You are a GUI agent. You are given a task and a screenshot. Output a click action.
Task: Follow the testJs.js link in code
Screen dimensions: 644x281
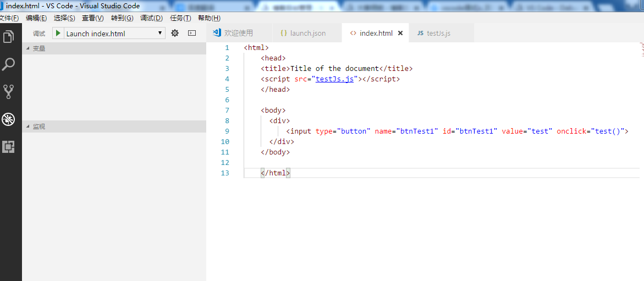[335, 79]
